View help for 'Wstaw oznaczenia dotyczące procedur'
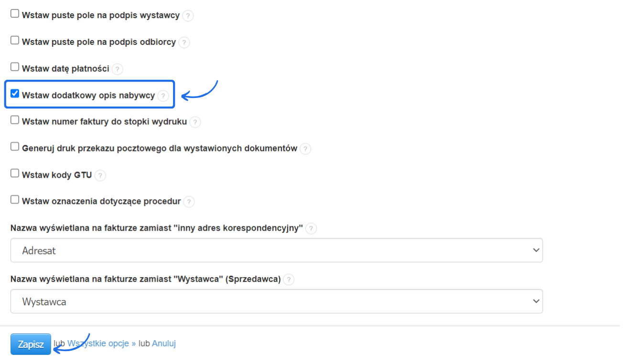This screenshot has width=627, height=364. 189,202
